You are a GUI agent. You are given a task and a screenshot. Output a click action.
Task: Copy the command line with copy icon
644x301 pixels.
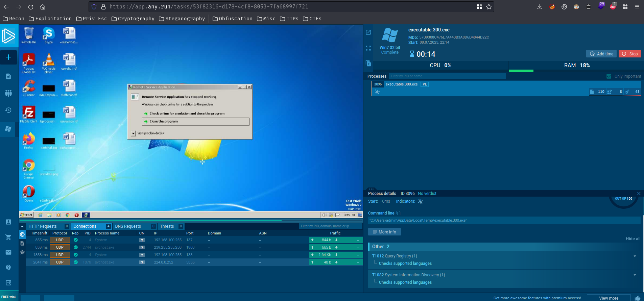pyautogui.click(x=398, y=213)
